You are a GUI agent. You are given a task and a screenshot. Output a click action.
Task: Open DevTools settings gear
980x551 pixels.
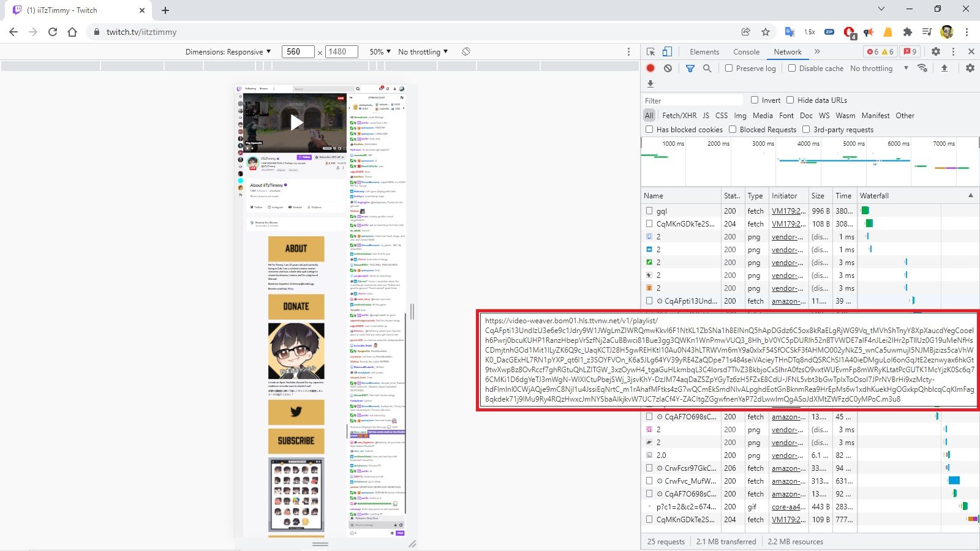[936, 52]
